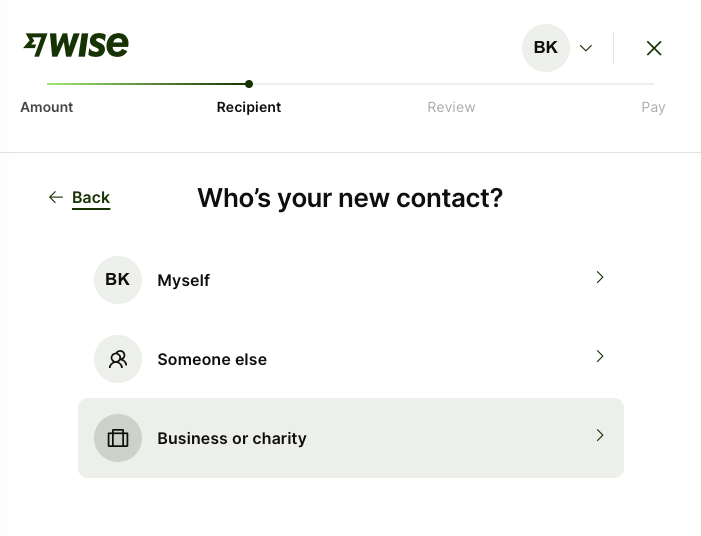
Task: Click the progress bar step marker dot
Action: pos(249,84)
